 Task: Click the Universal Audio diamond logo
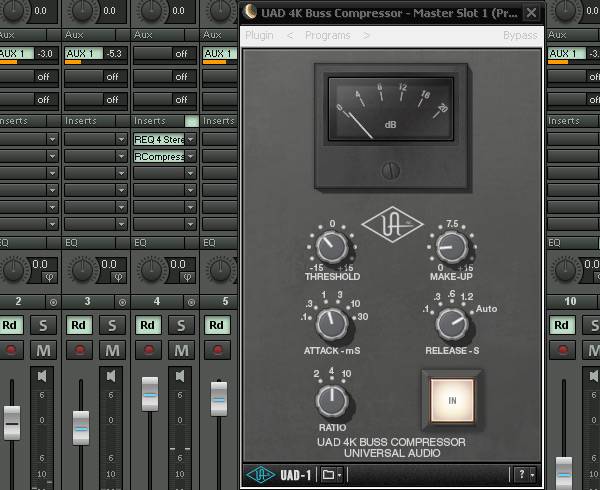pyautogui.click(x=392, y=225)
